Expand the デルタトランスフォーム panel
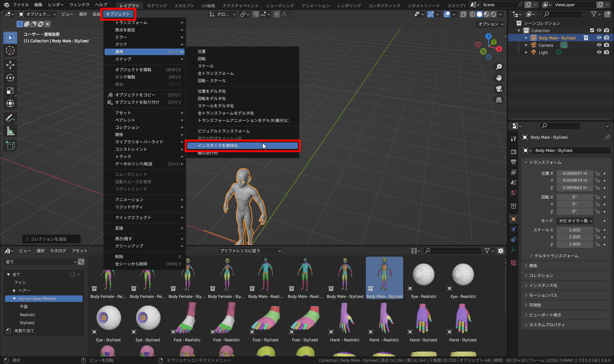The width and height of the screenshot is (614, 364). click(556, 256)
